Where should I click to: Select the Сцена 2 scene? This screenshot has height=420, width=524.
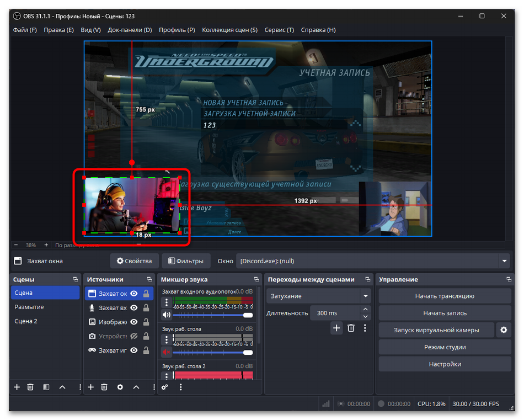tap(45, 321)
